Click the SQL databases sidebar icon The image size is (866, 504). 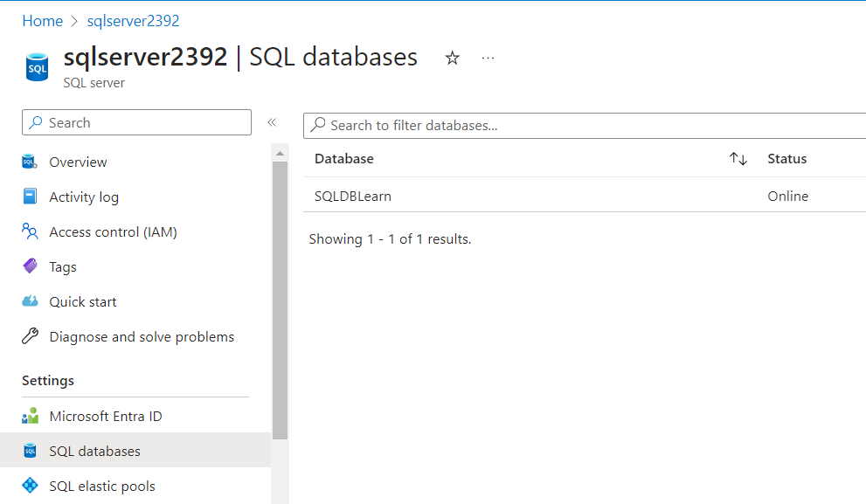pos(30,451)
